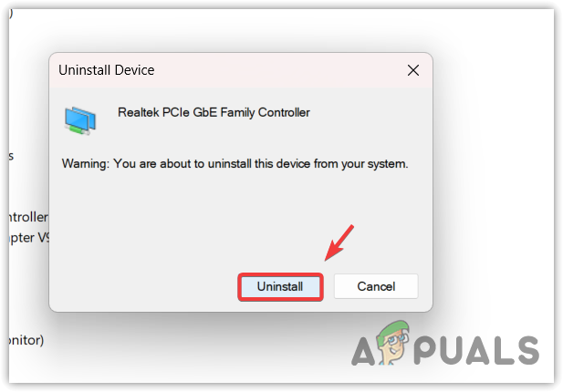Click the gray letter A in Appuals logo

pyautogui.click(x=363, y=352)
